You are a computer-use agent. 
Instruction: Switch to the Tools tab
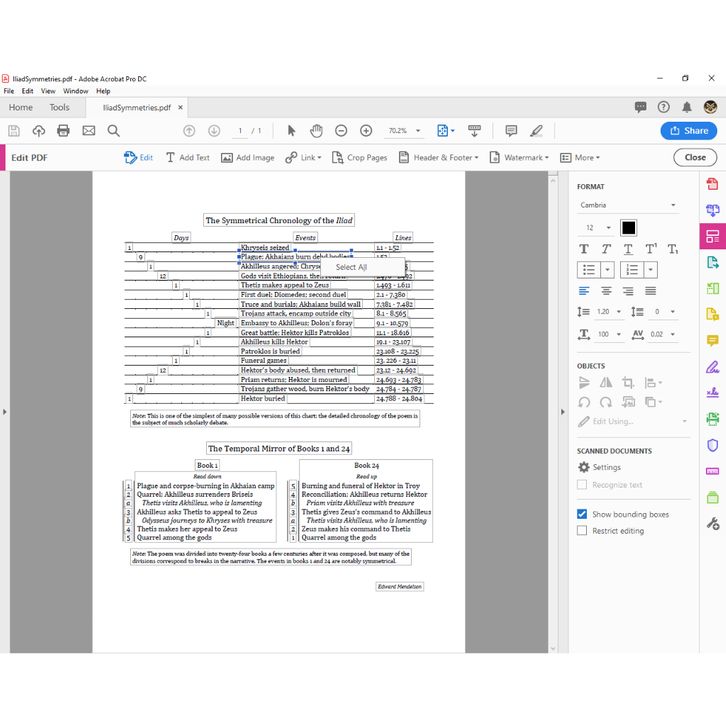tap(59, 107)
